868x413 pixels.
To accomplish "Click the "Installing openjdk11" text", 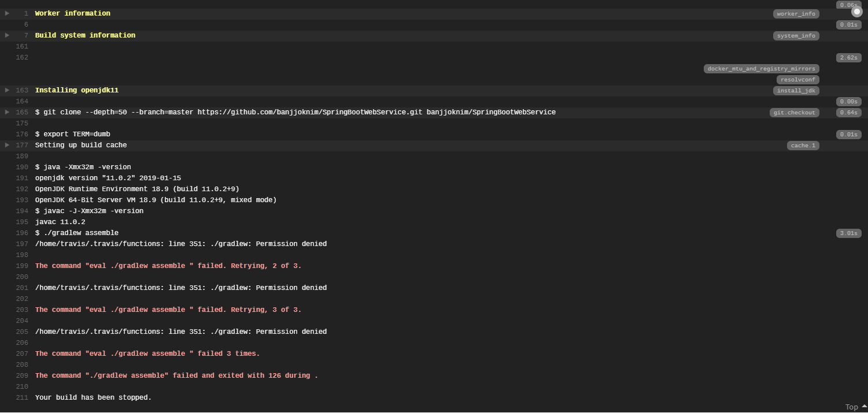I will pos(76,90).
